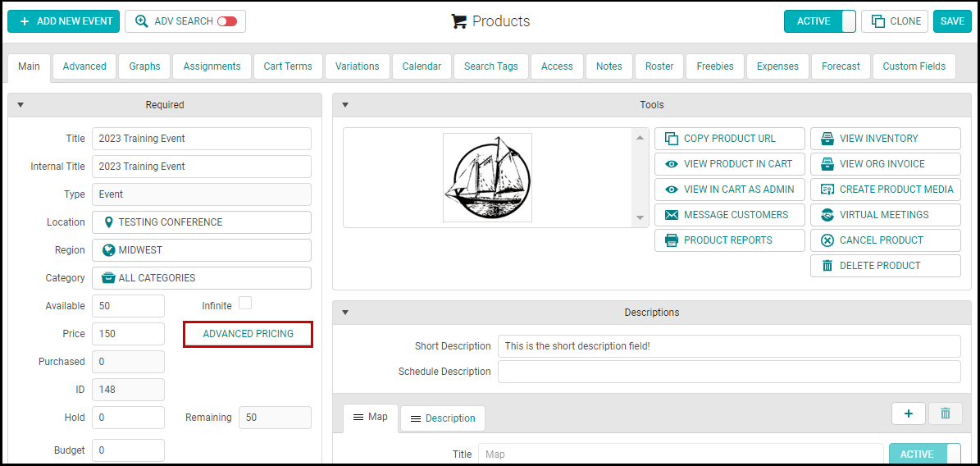Image resolution: width=980 pixels, height=466 pixels.
Task: Click the Budget field
Action: point(128,450)
